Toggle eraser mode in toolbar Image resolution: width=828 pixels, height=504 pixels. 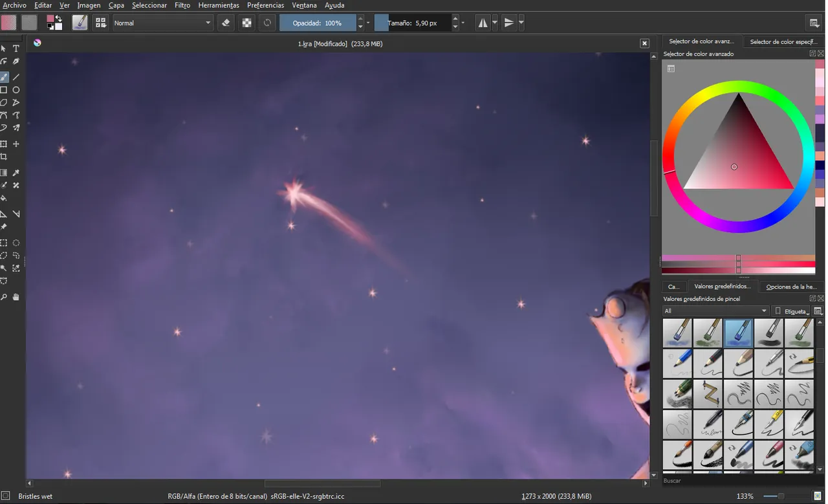(x=226, y=23)
